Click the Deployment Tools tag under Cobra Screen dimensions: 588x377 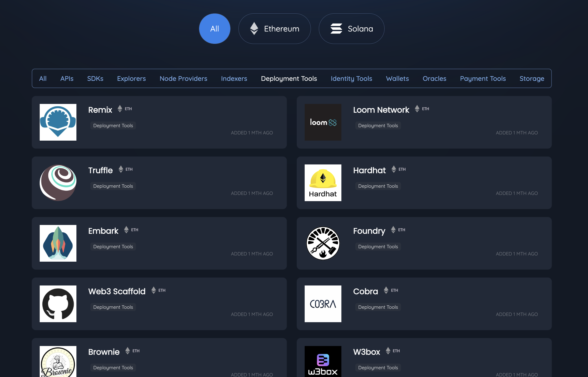[x=378, y=307]
